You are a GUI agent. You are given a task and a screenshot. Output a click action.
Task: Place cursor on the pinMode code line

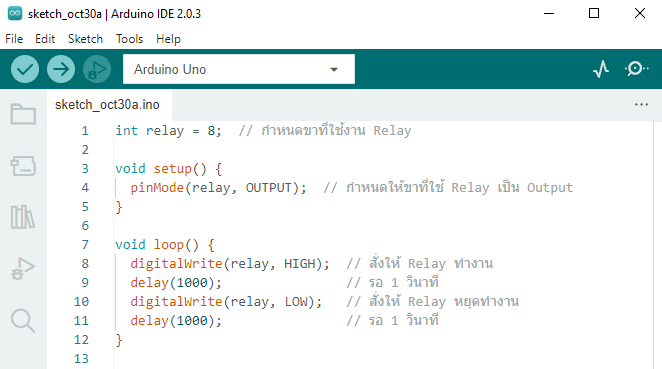coord(218,187)
